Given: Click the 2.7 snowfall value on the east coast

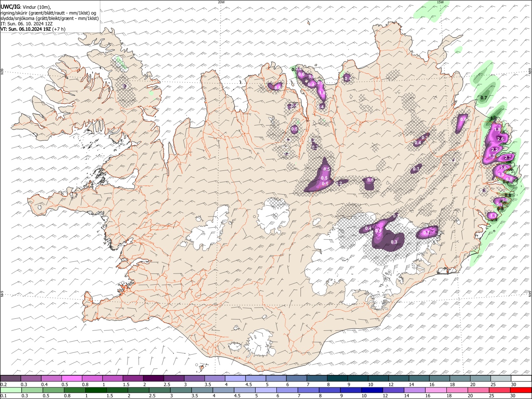Looking at the screenshot, I should 507,158.
